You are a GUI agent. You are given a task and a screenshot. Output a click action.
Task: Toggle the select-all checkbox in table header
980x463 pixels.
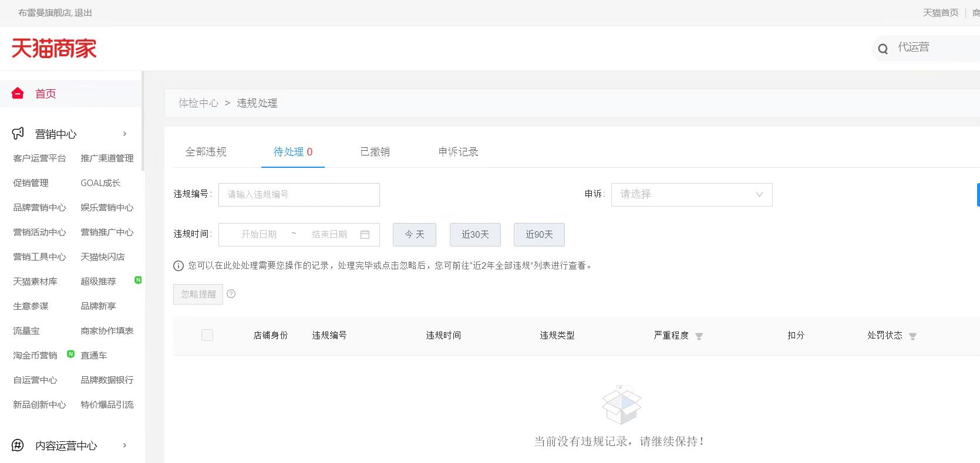pos(207,335)
